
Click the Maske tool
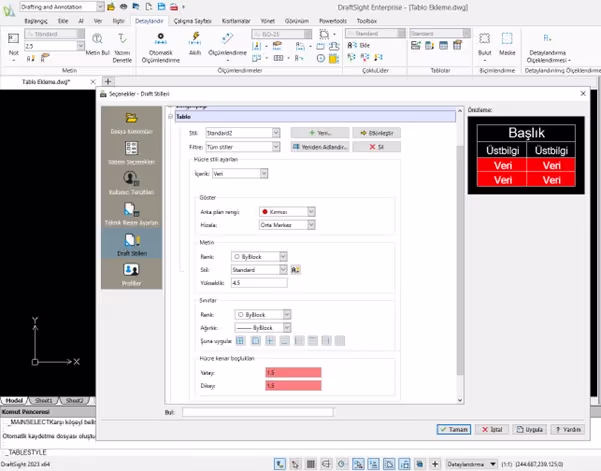pos(507,44)
